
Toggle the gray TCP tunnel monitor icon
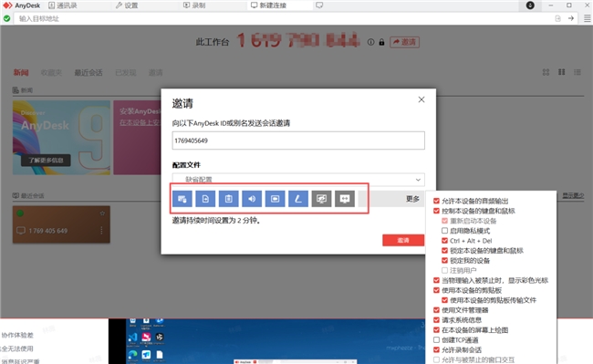(x=321, y=199)
